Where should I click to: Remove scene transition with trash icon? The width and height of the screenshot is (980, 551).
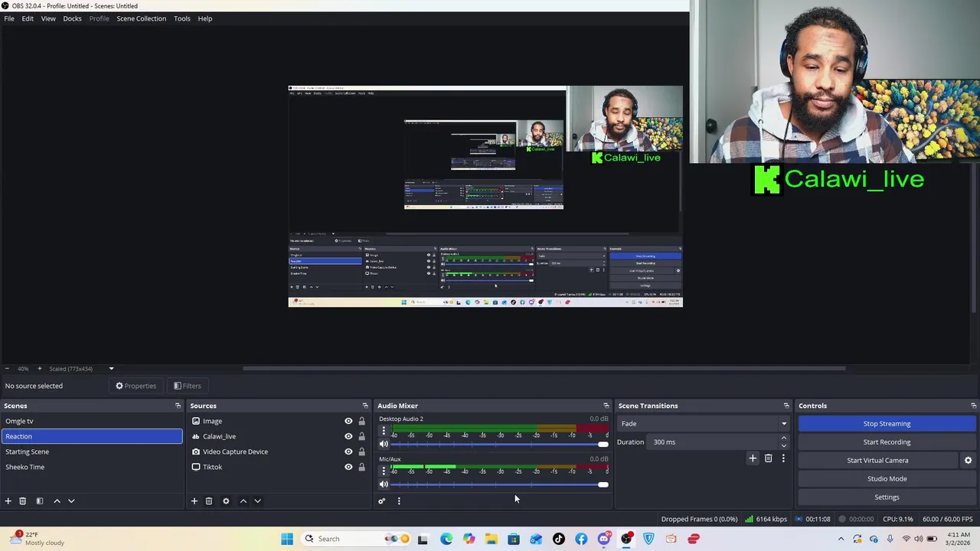[x=768, y=458]
